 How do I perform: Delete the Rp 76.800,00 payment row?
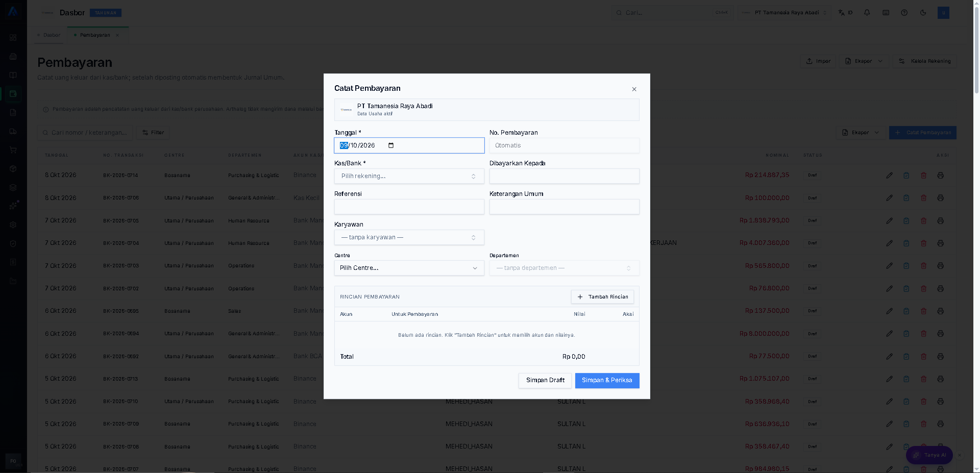click(923, 289)
